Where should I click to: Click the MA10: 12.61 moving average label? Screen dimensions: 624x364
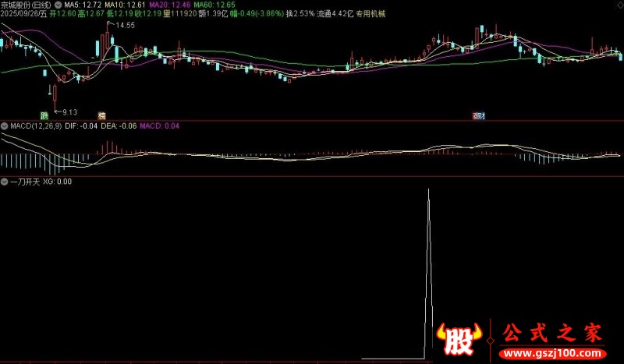pyautogui.click(x=125, y=5)
